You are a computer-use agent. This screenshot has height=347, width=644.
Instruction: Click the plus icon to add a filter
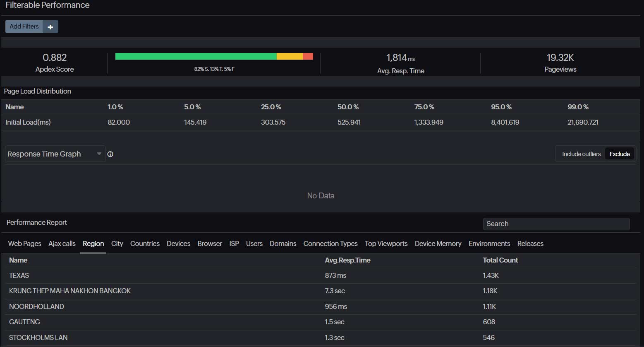50,27
